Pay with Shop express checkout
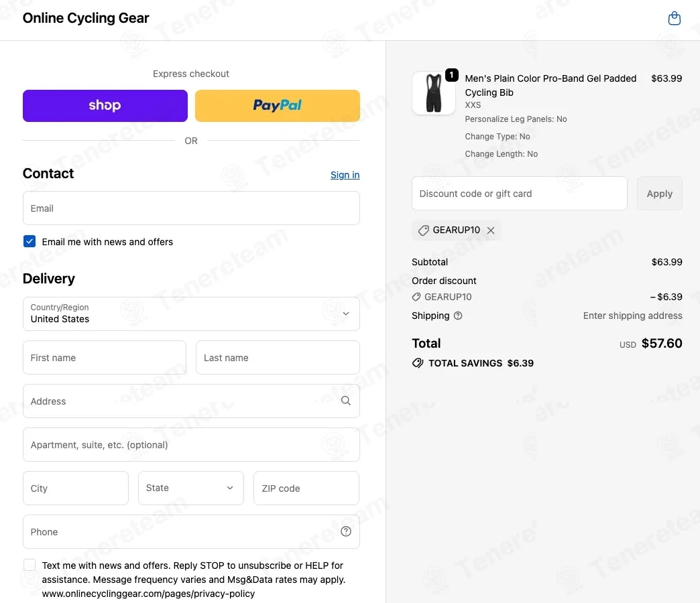This screenshot has width=700, height=603. (105, 106)
